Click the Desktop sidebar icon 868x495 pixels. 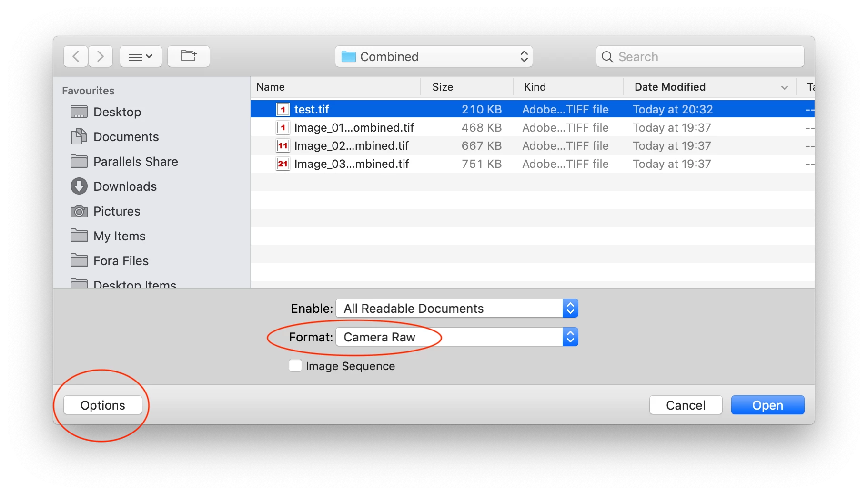79,112
